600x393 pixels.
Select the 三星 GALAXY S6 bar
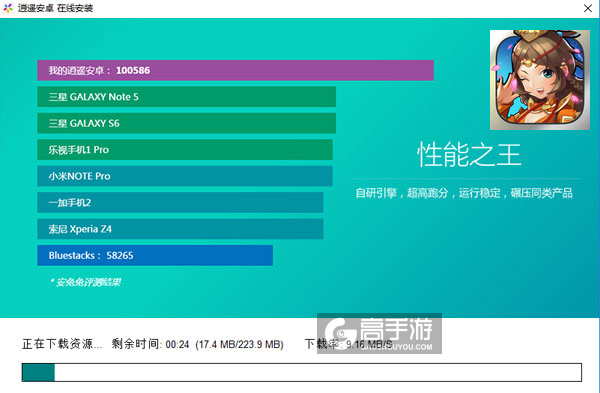coord(186,123)
